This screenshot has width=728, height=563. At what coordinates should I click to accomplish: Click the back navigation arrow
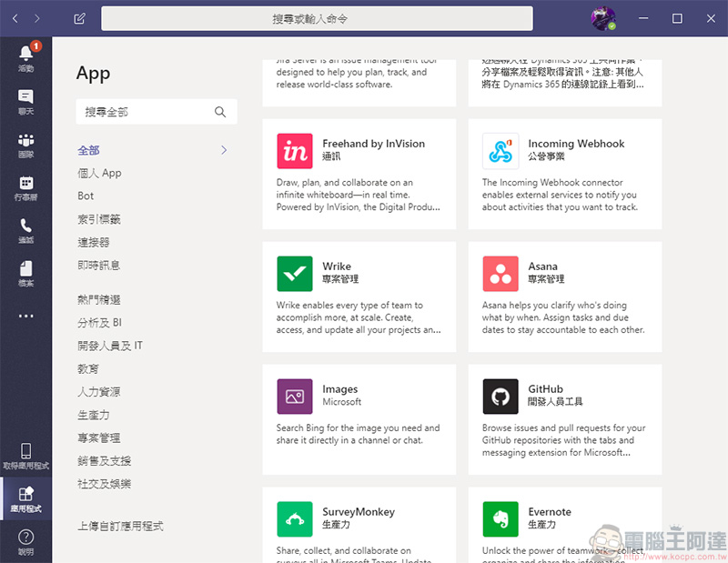coord(15,18)
